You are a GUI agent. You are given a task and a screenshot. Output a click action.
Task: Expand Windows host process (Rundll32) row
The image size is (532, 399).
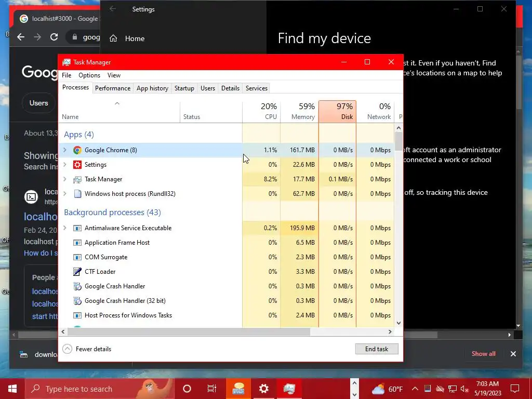pos(65,193)
